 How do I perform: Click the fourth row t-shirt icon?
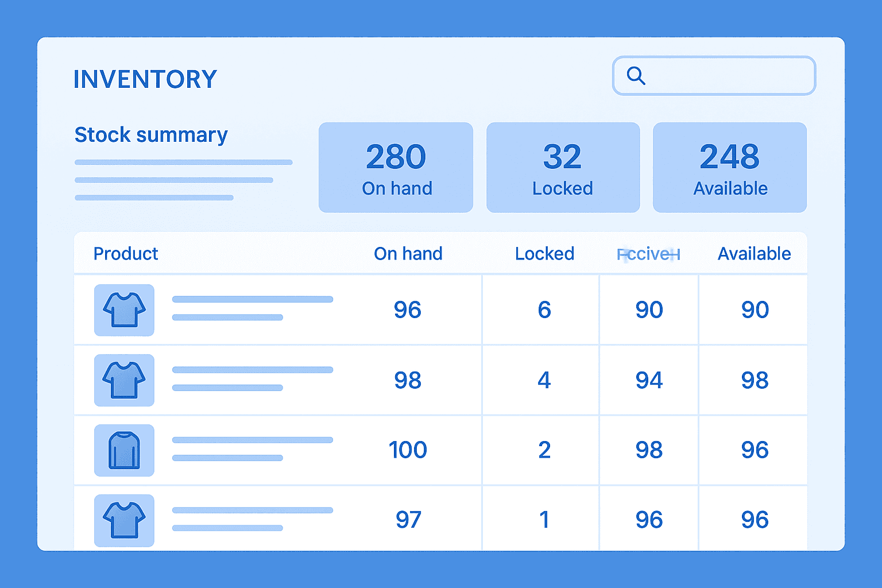coord(124,520)
